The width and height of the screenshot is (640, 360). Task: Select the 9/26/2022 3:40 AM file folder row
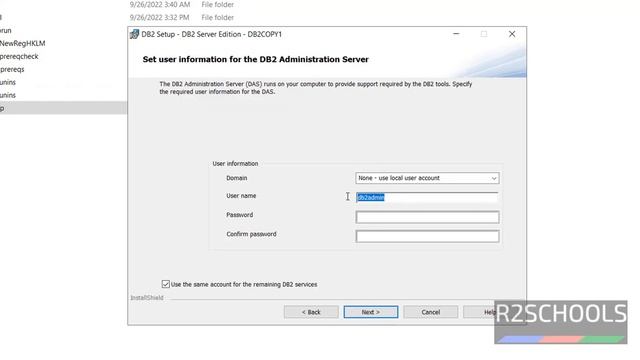pyautogui.click(x=182, y=4)
